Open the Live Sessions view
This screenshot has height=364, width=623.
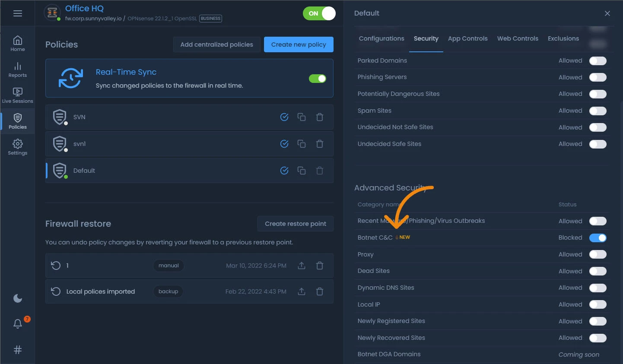pos(17,94)
